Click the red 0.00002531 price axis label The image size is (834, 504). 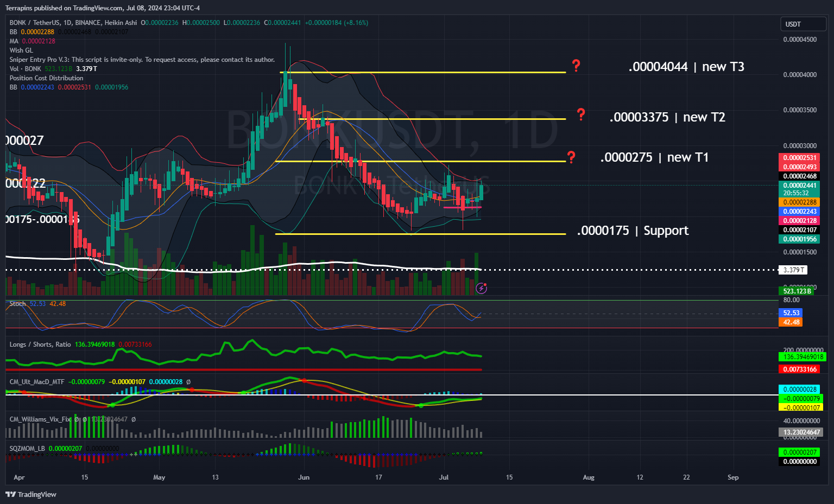(x=800, y=158)
